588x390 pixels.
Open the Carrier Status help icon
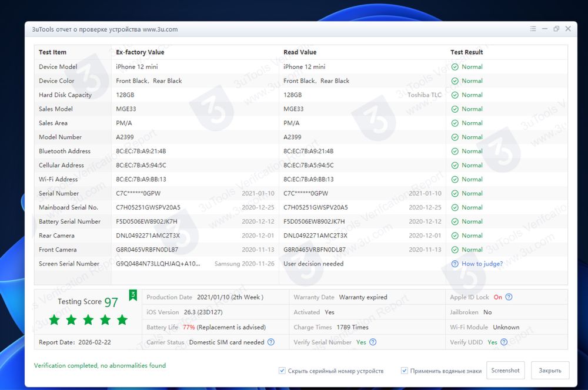270,342
